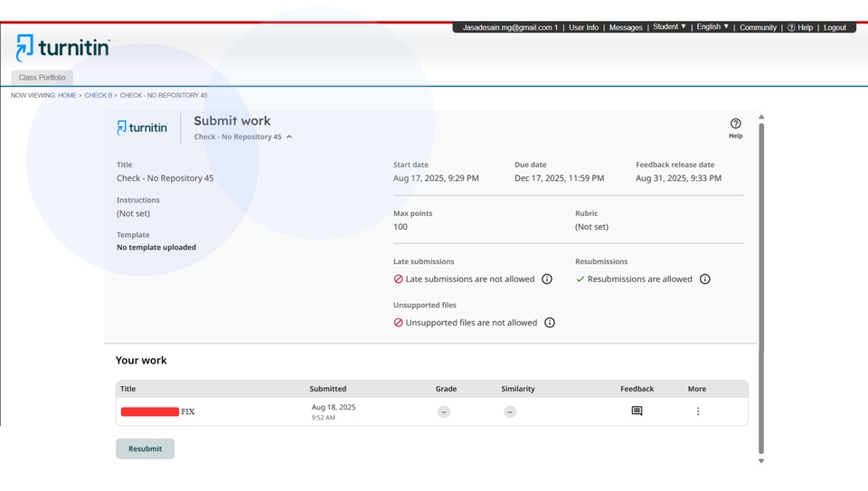Open the English language dropdown
The image size is (868, 491).
pos(712,27)
